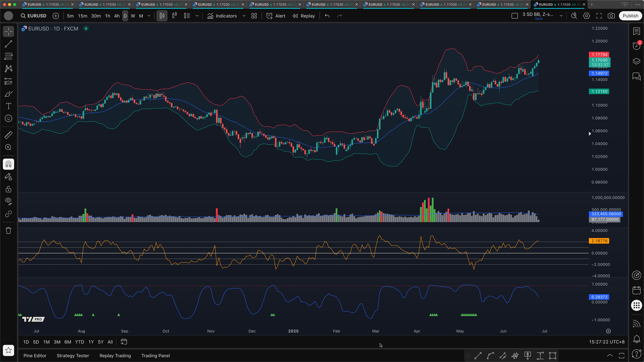Enter fullscreen mode
644x362 pixels.
coord(599,16)
